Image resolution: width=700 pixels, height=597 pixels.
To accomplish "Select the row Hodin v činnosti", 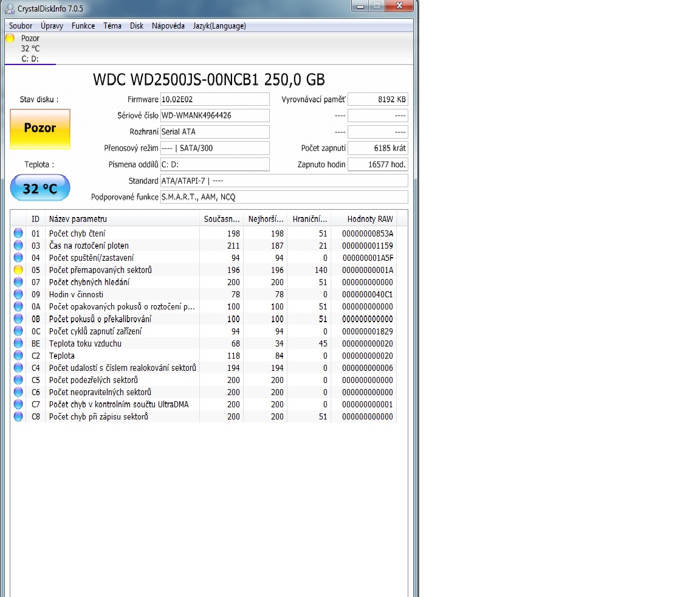I will point(203,294).
